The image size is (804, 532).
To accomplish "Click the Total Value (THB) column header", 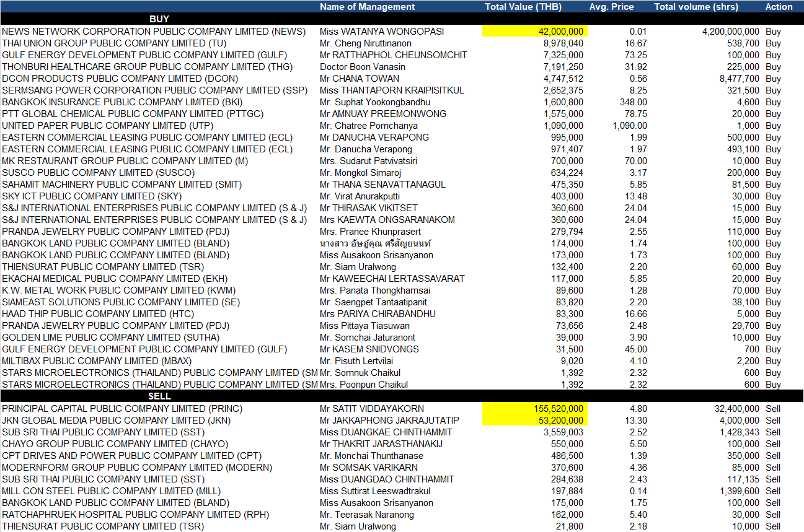I will (x=523, y=7).
